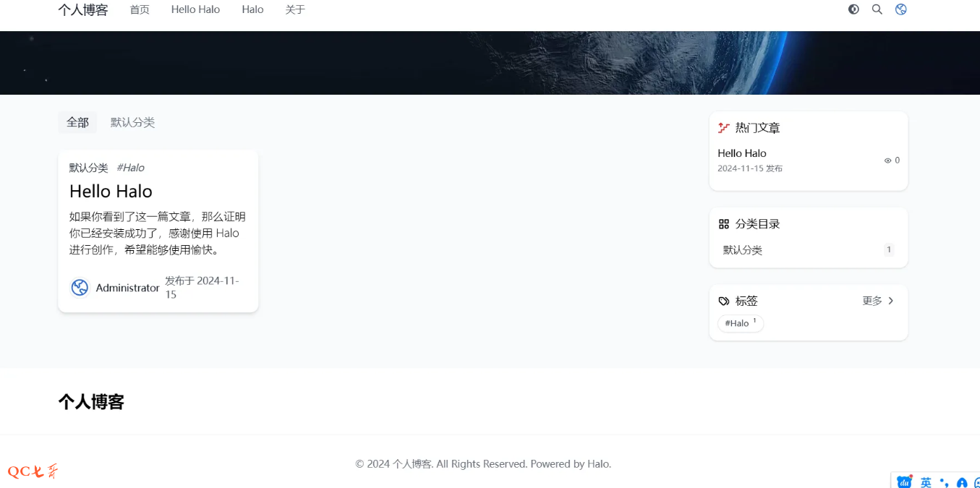Open Hello Halo under 热门文章
Image resolution: width=980 pixels, height=488 pixels.
point(741,153)
